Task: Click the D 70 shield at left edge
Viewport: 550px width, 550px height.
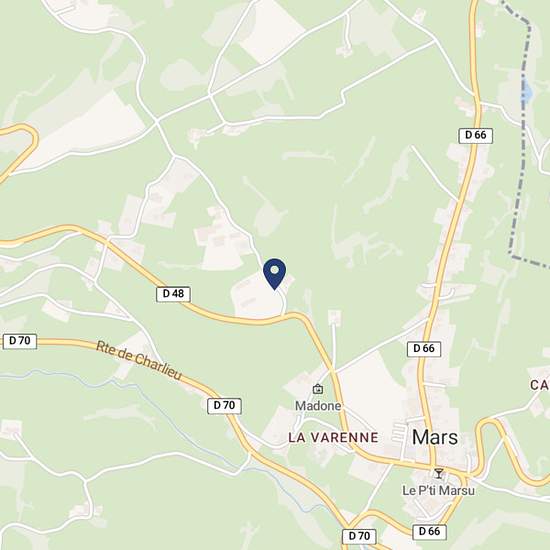Action: 20,341
